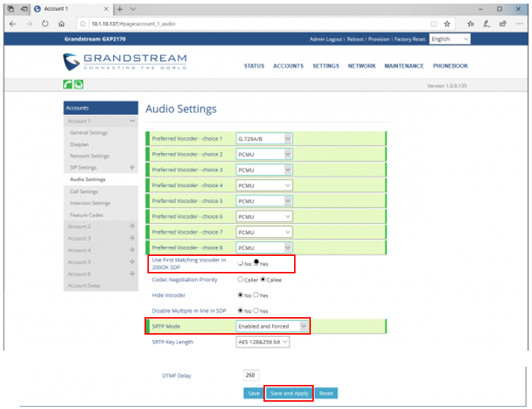This screenshot has height=409, width=532.
Task: Click the set tabs aside icon
Action: 24,9
